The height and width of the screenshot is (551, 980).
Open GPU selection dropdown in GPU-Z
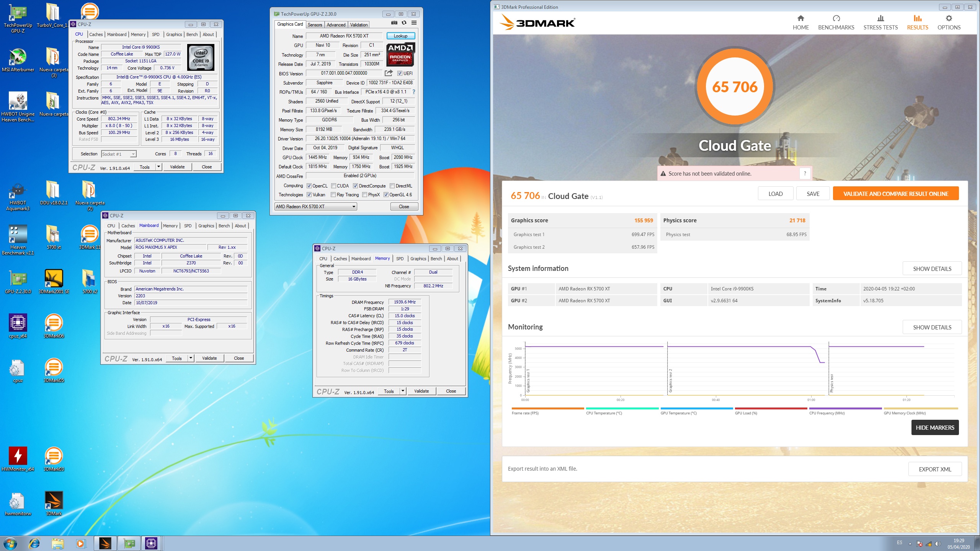(x=316, y=207)
